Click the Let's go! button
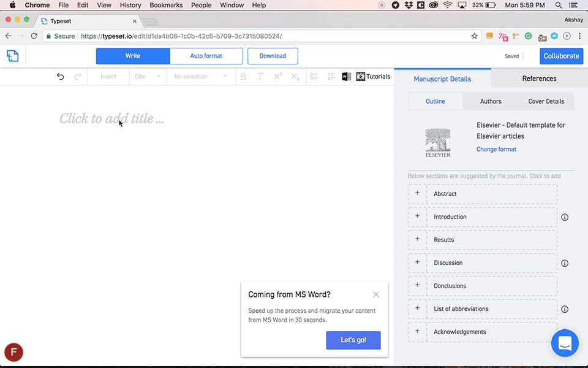The width and height of the screenshot is (588, 368). coord(353,340)
